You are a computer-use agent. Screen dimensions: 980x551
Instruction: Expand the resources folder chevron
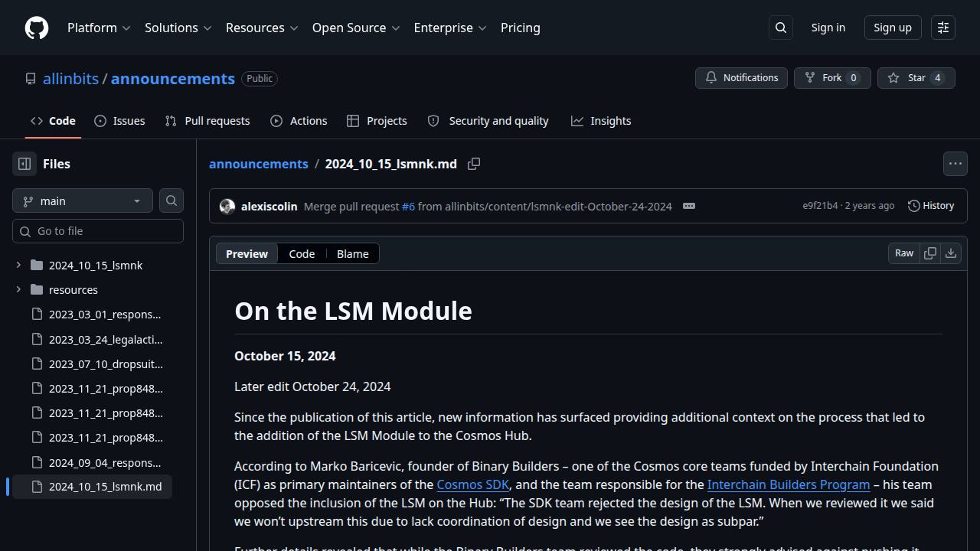pyautogui.click(x=18, y=290)
